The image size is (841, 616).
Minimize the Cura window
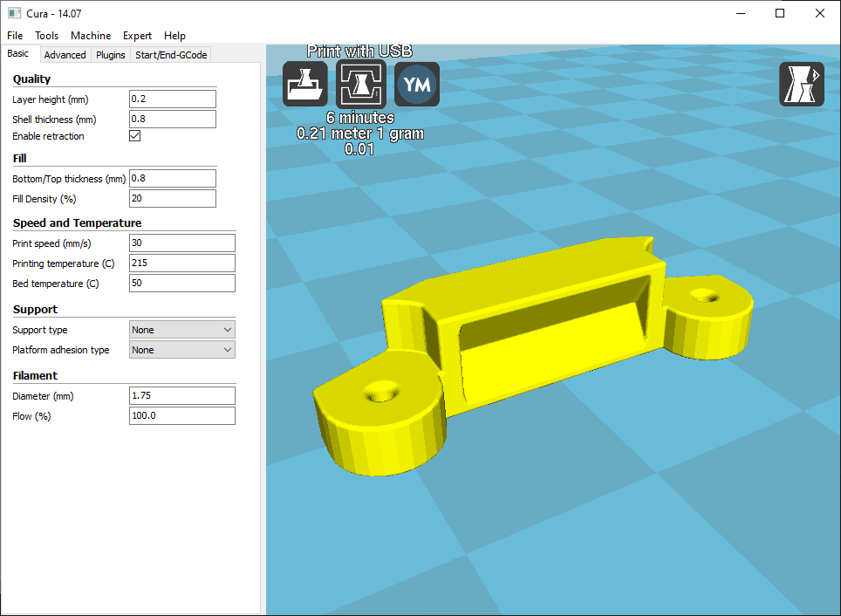pyautogui.click(x=742, y=13)
